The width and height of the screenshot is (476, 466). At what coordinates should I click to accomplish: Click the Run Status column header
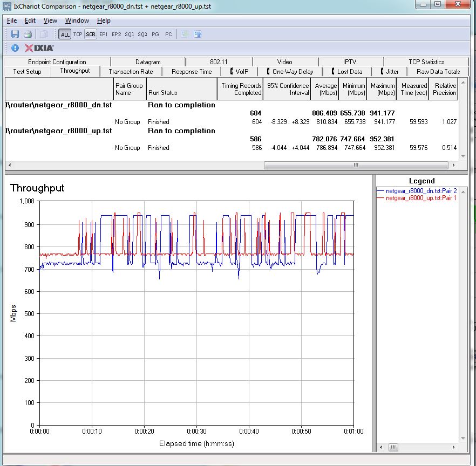tap(181, 89)
